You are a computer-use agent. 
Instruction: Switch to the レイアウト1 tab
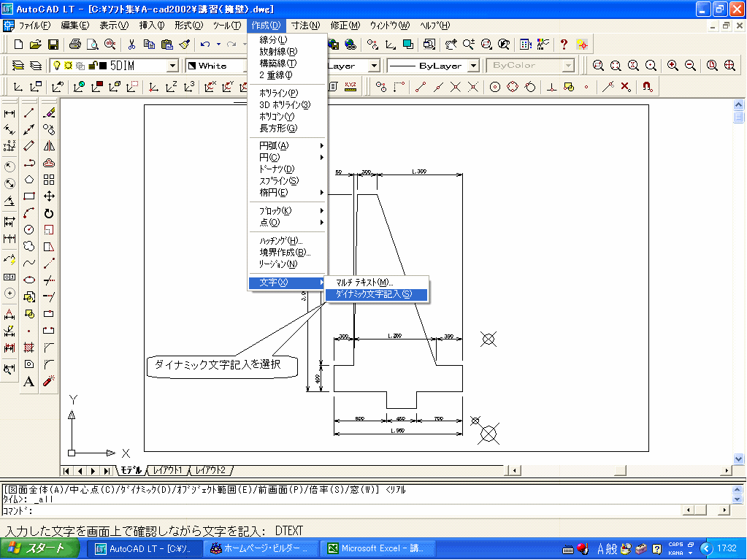tap(166, 470)
